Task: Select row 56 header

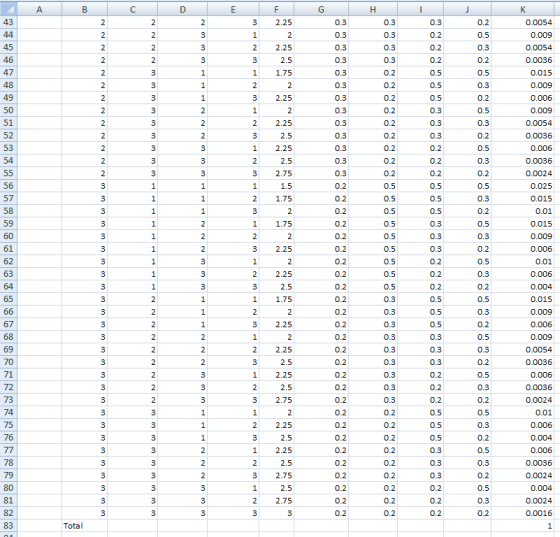Action: (x=9, y=186)
